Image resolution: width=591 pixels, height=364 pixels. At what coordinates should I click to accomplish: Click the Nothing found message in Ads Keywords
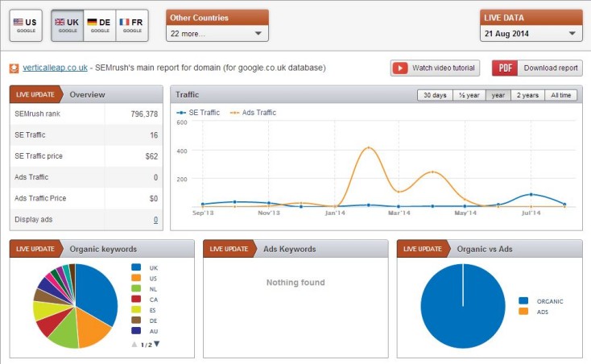point(295,283)
